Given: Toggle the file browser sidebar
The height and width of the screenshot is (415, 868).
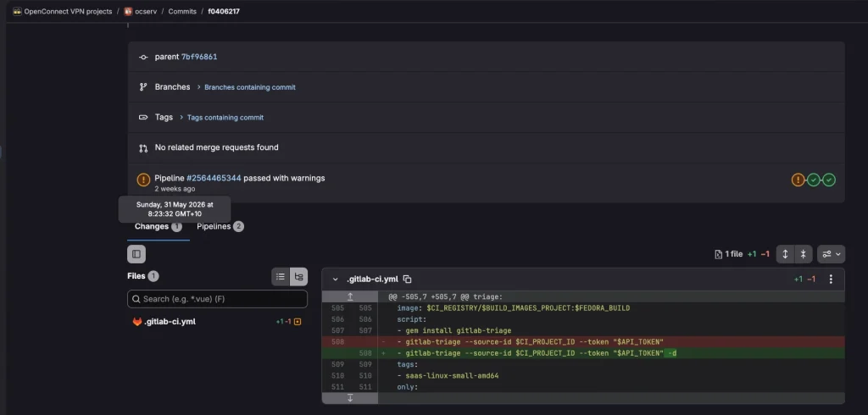Looking at the screenshot, I should point(136,254).
